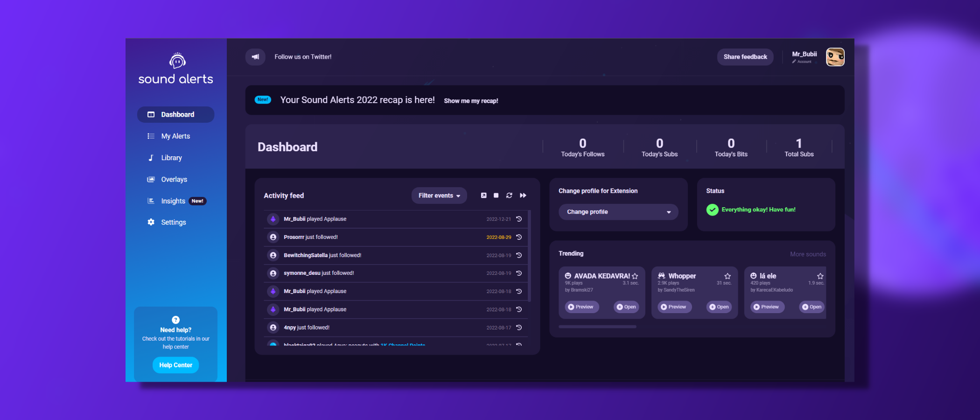
Task: Refresh the activity feed
Action: tap(509, 196)
